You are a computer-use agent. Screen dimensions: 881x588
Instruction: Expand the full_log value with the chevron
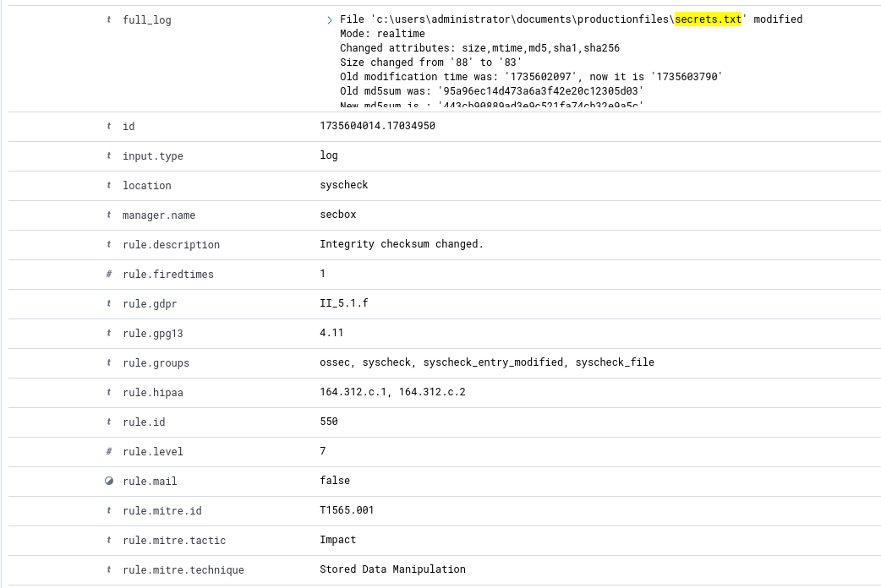(x=330, y=19)
